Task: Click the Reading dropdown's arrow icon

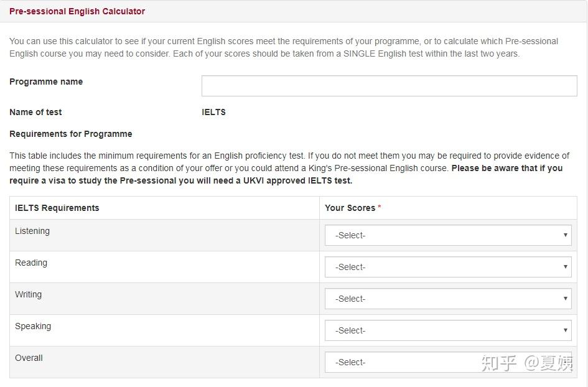Action: click(565, 267)
